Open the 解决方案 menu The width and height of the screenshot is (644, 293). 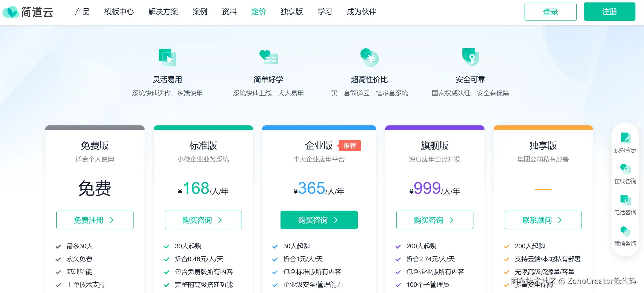(x=163, y=12)
